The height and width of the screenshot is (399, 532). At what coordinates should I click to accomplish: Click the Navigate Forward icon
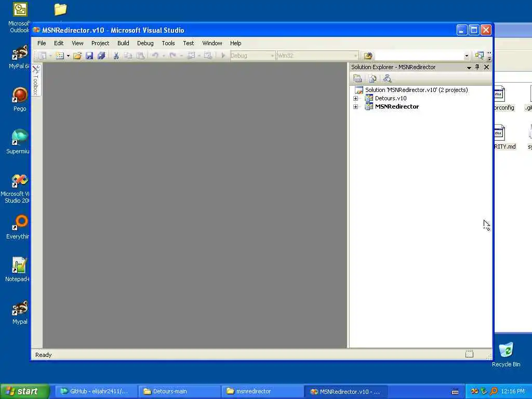pos(208,56)
